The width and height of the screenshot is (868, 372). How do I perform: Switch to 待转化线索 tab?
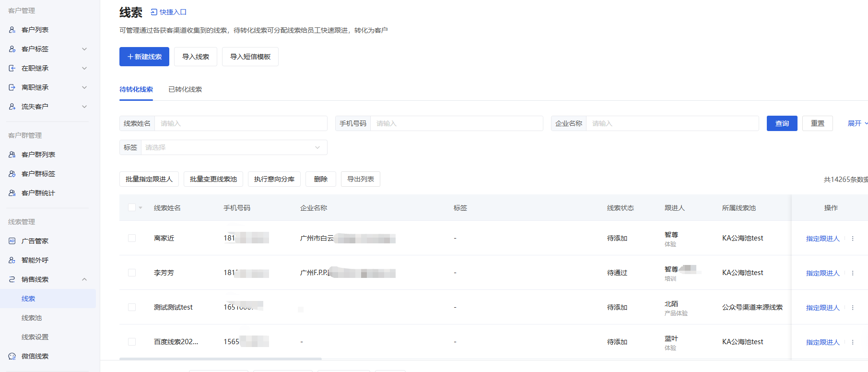tap(136, 89)
